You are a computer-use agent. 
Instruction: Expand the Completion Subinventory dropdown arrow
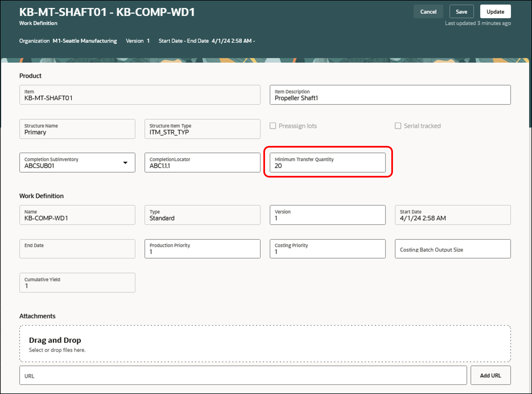125,163
